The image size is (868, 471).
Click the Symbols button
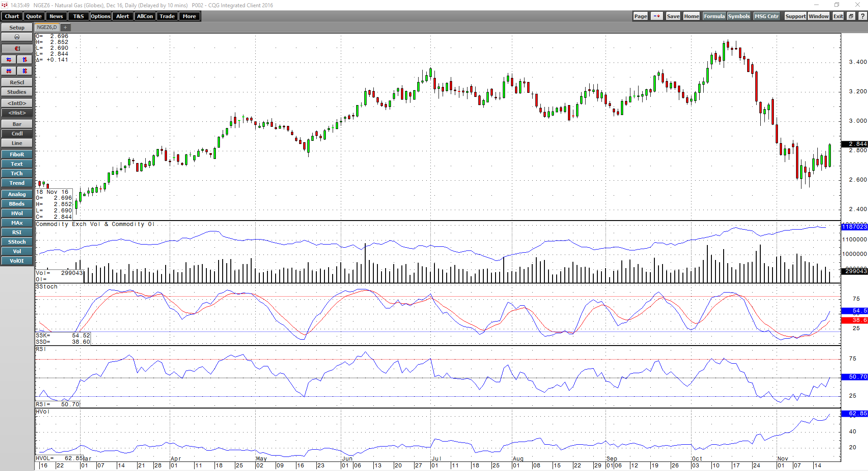pyautogui.click(x=739, y=16)
